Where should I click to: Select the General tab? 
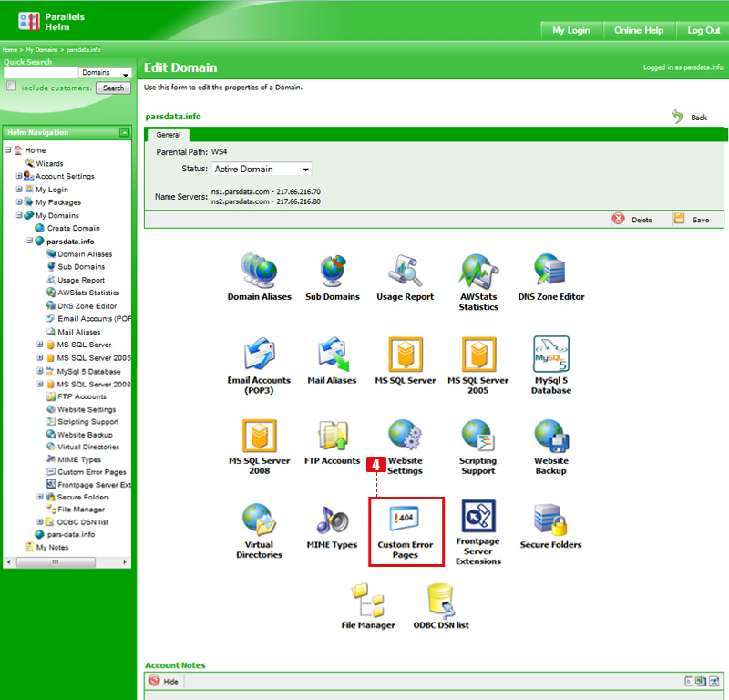coord(168,135)
